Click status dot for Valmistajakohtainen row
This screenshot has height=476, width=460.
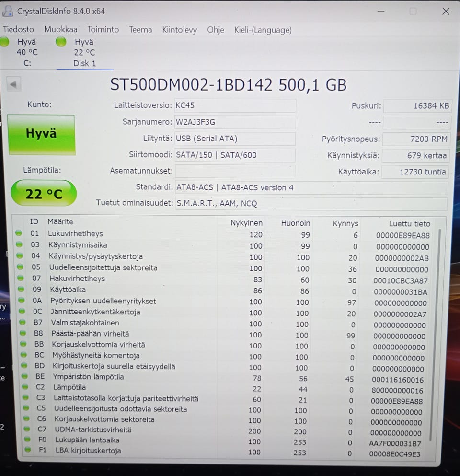(23, 322)
